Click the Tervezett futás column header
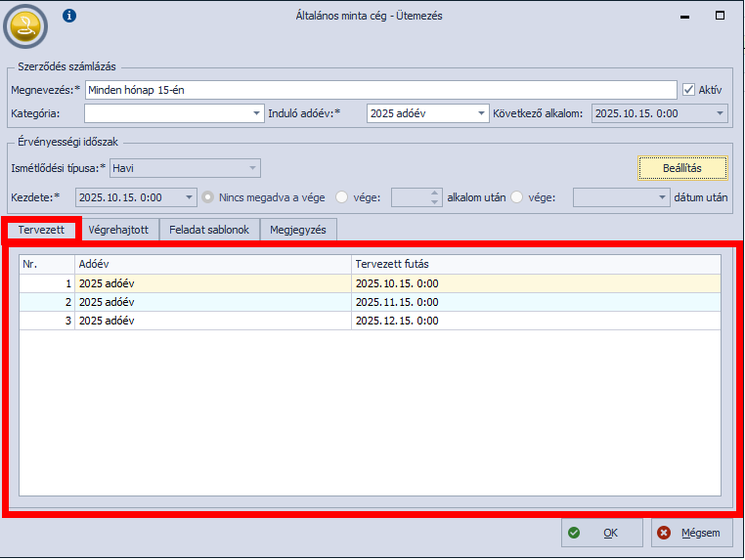The width and height of the screenshot is (745, 560). point(535,264)
